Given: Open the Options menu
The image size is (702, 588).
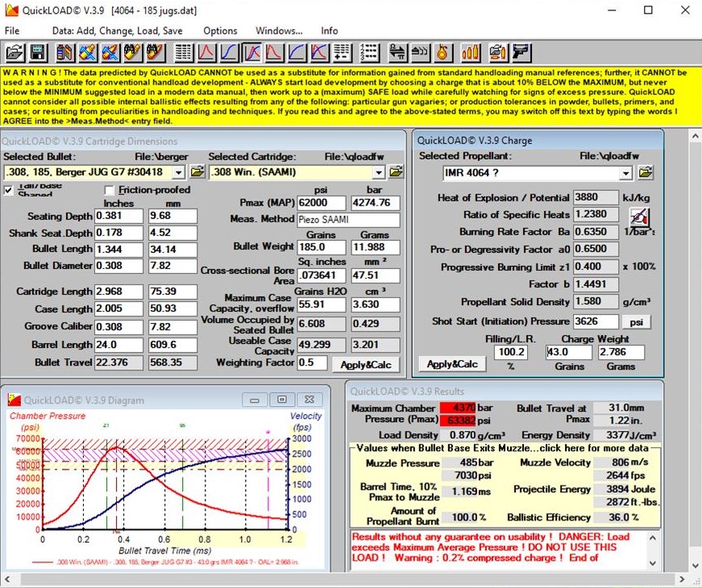Looking at the screenshot, I should click(220, 31).
